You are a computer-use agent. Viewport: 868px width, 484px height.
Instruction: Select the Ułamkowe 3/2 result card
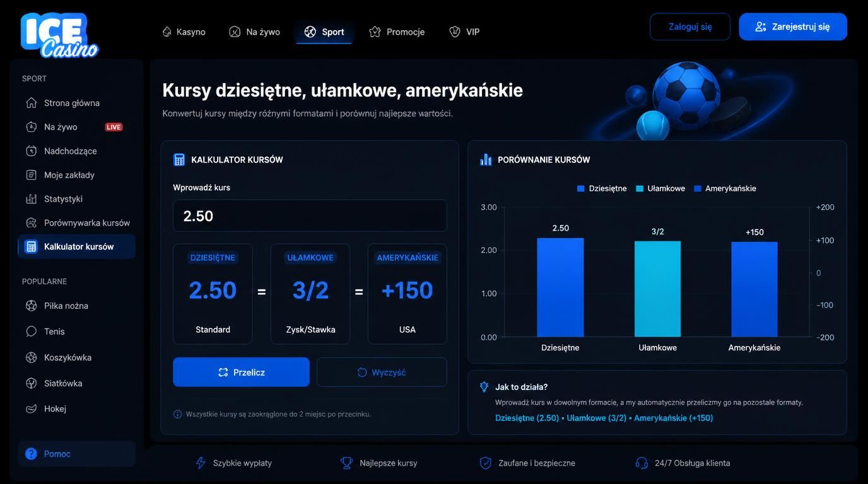click(x=310, y=294)
